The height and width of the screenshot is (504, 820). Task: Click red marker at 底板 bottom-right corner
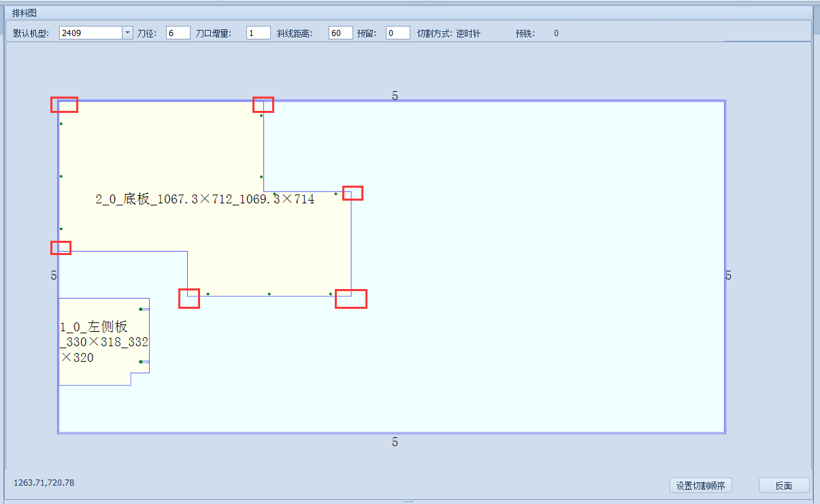pos(351,299)
